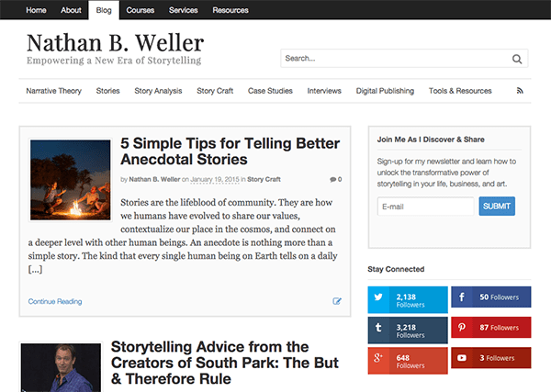
Task: Open the comments bubble count
Action: [x=335, y=179]
